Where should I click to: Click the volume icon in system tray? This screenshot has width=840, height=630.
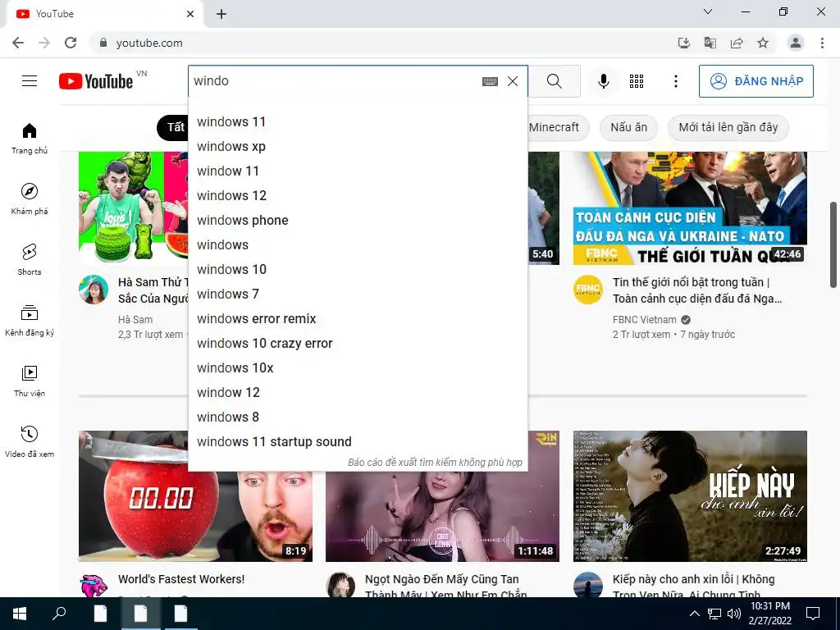coord(734,614)
